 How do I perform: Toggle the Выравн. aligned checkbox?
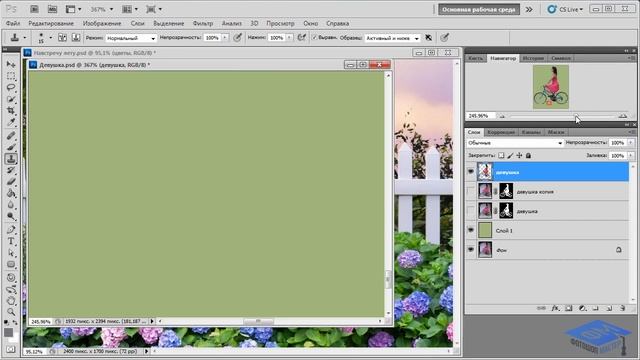[x=315, y=38]
